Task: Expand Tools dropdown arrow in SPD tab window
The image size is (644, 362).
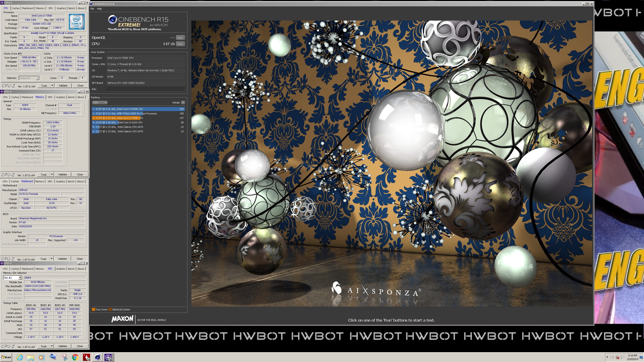Action: click(51, 346)
